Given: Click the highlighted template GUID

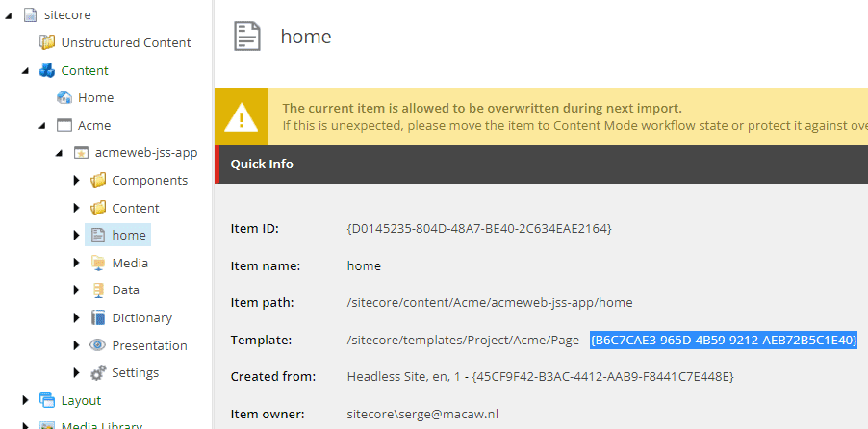Looking at the screenshot, I should click(x=724, y=340).
